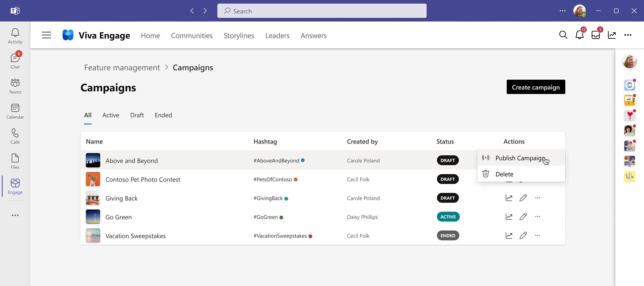644x286 pixels.
Task: Open the red heart app in right rail
Action: tap(629, 116)
